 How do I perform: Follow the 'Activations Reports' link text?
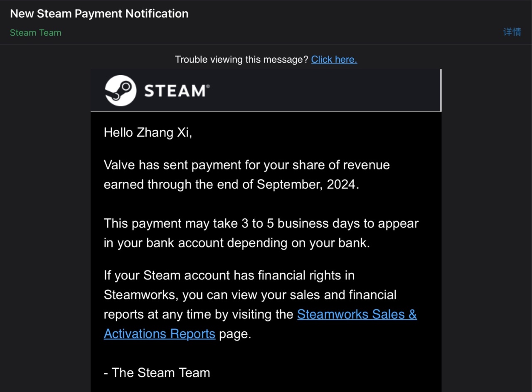coord(160,334)
